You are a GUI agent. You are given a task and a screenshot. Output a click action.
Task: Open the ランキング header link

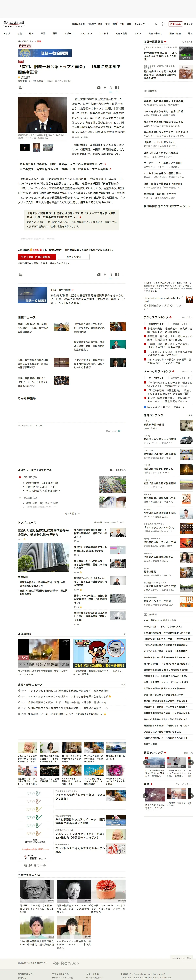(x=139, y=24)
